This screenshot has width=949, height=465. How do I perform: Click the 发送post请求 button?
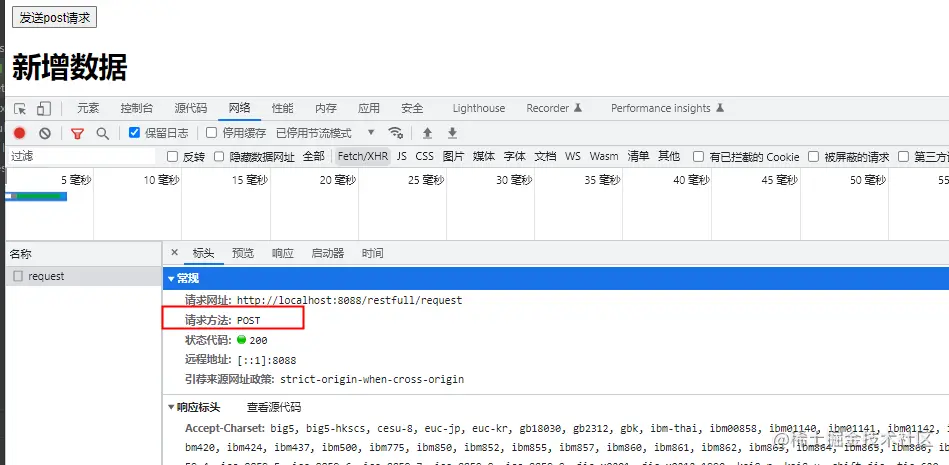click(x=54, y=18)
